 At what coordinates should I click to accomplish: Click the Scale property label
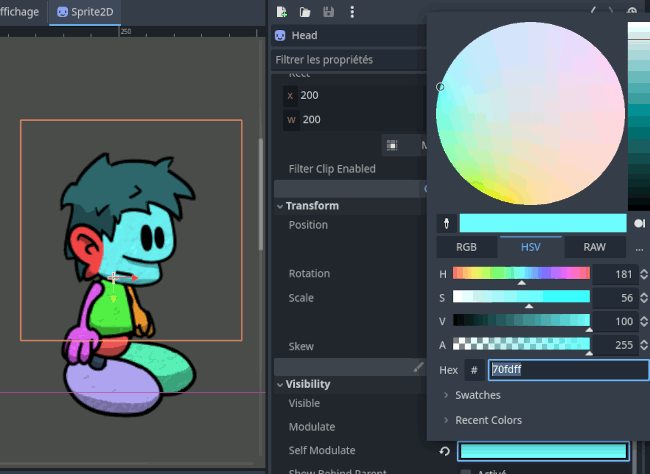(x=301, y=298)
